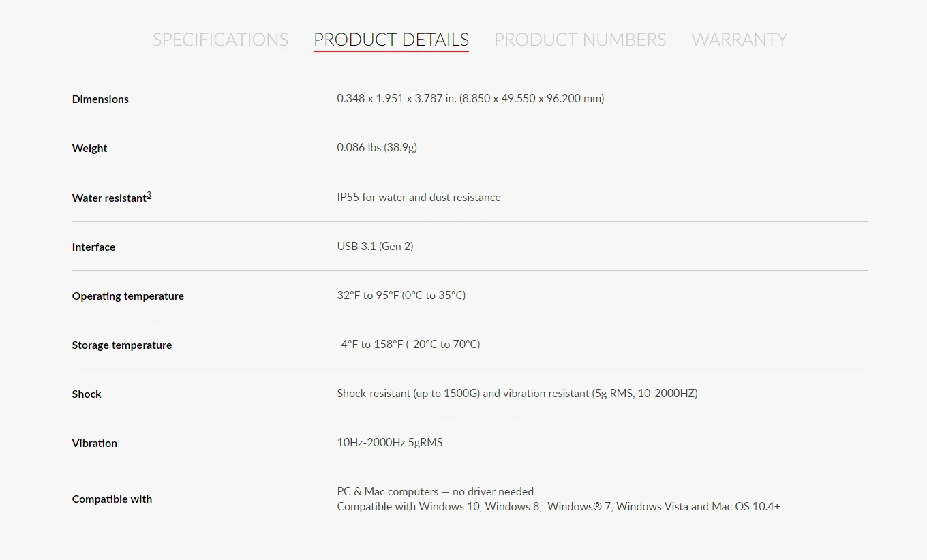Click the Dimensions row label

(100, 99)
